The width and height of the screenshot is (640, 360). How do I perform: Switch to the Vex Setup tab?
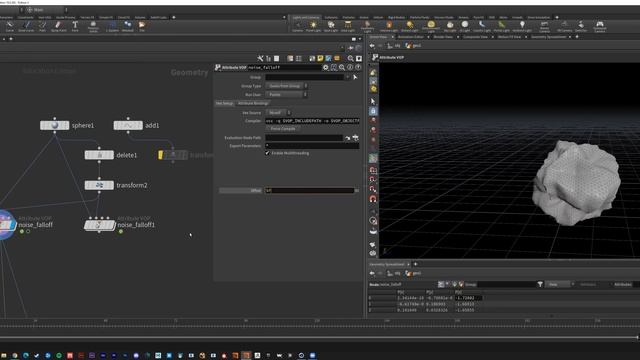coord(224,103)
